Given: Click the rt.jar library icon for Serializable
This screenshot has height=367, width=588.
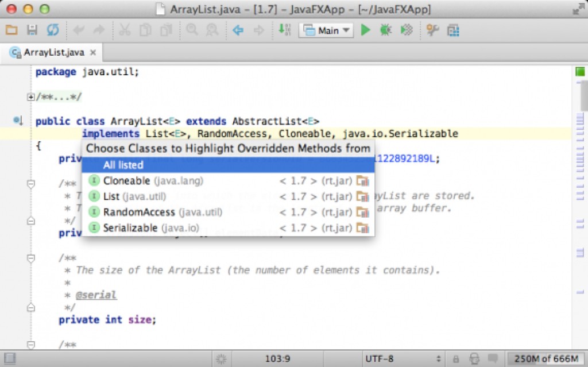Looking at the screenshot, I should (x=363, y=228).
